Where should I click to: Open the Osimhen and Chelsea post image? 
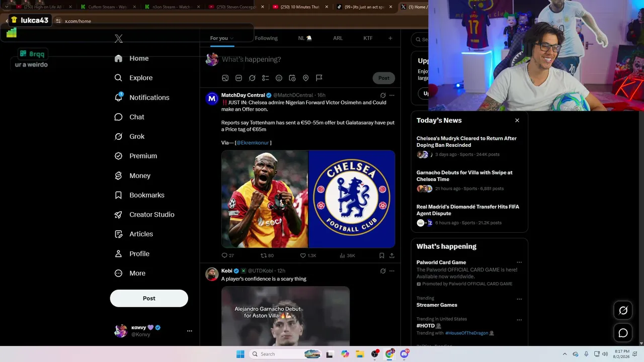(x=308, y=199)
